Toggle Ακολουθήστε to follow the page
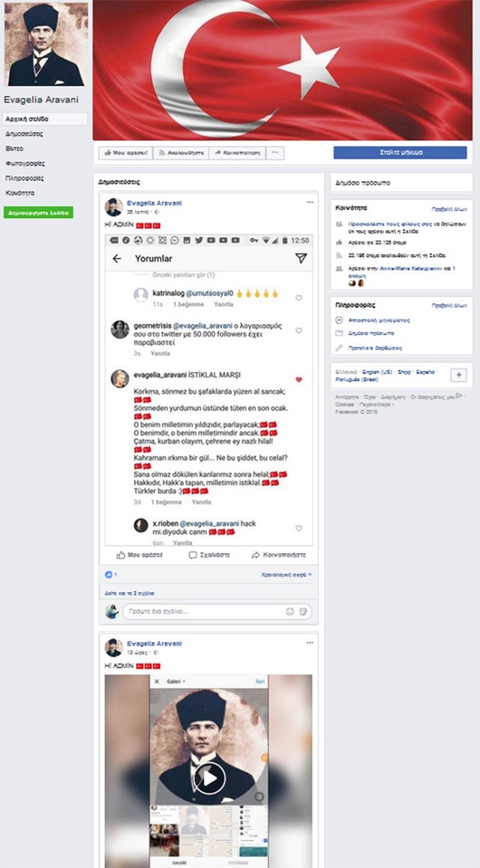 coord(181,153)
